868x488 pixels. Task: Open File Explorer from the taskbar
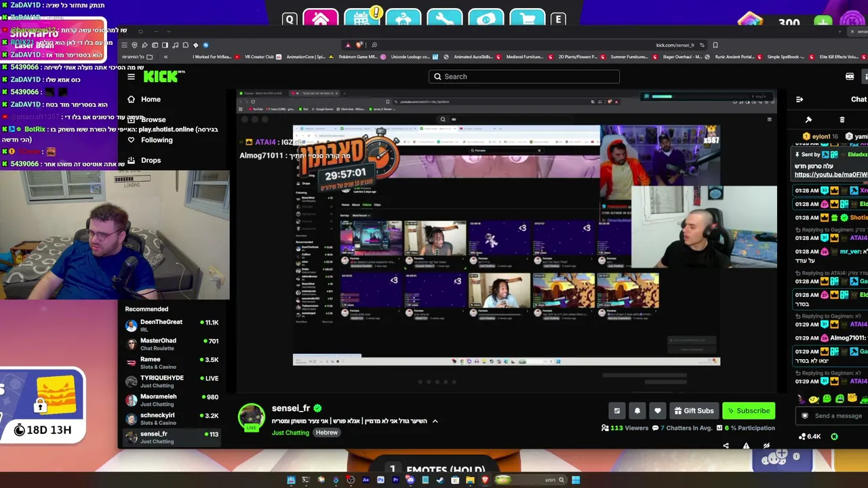point(470,480)
